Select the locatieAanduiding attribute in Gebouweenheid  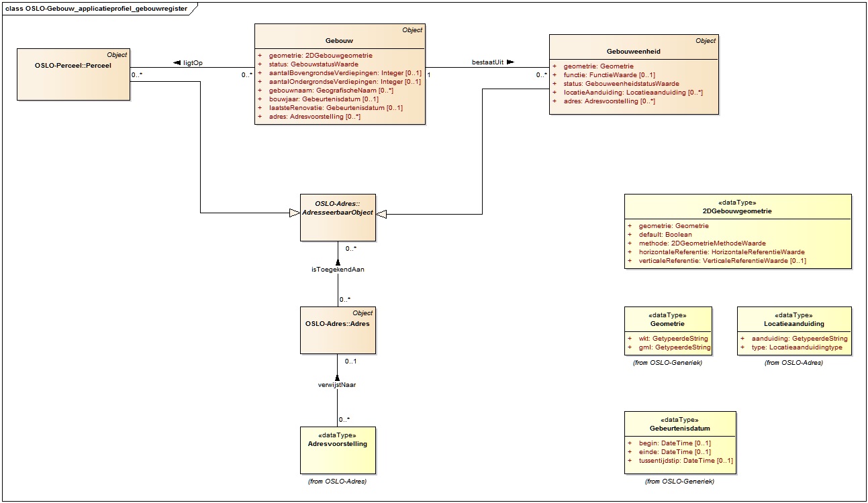tap(632, 93)
